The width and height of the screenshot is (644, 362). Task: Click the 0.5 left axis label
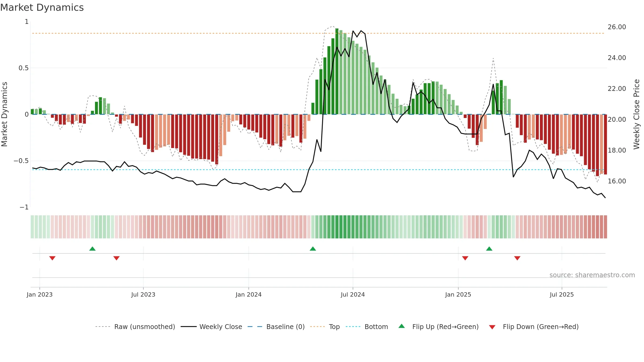(24, 68)
